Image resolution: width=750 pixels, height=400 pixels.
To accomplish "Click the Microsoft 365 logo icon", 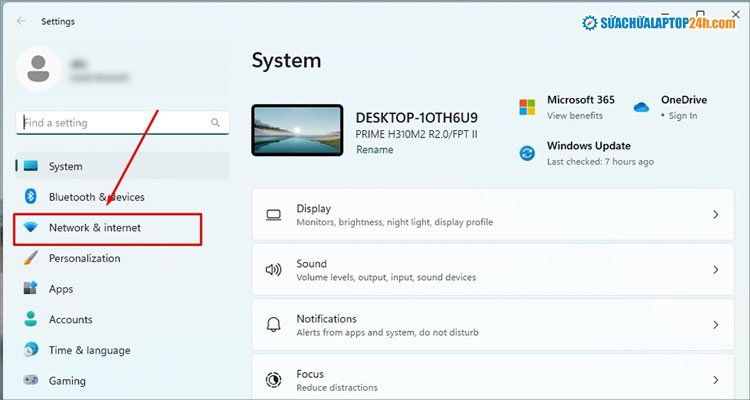I will tap(527, 107).
